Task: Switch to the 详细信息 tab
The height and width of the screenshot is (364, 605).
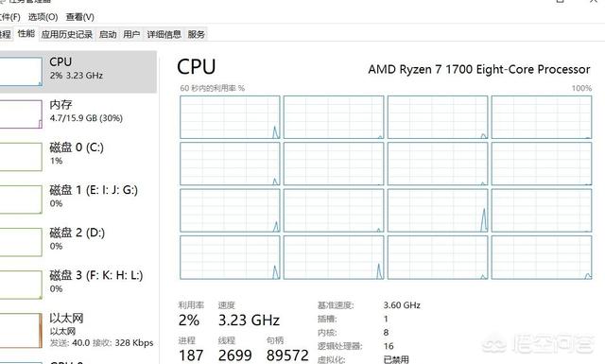Action: 164,34
